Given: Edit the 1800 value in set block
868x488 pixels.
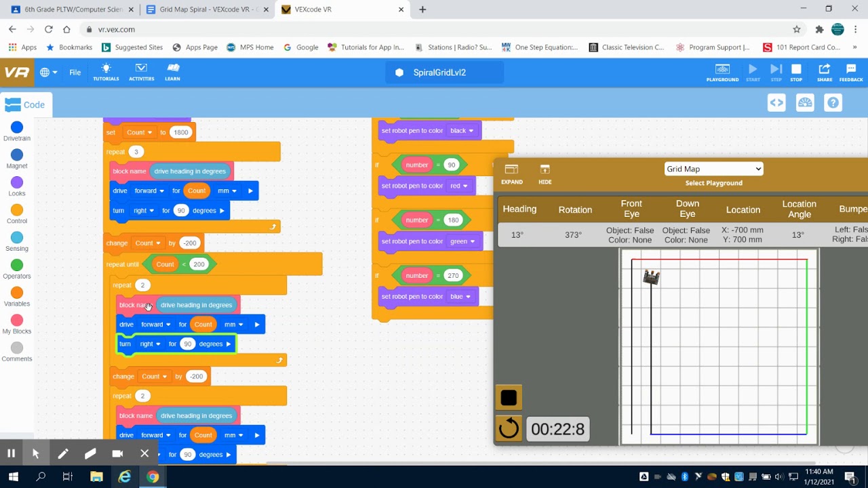Looking at the screenshot, I should [181, 132].
